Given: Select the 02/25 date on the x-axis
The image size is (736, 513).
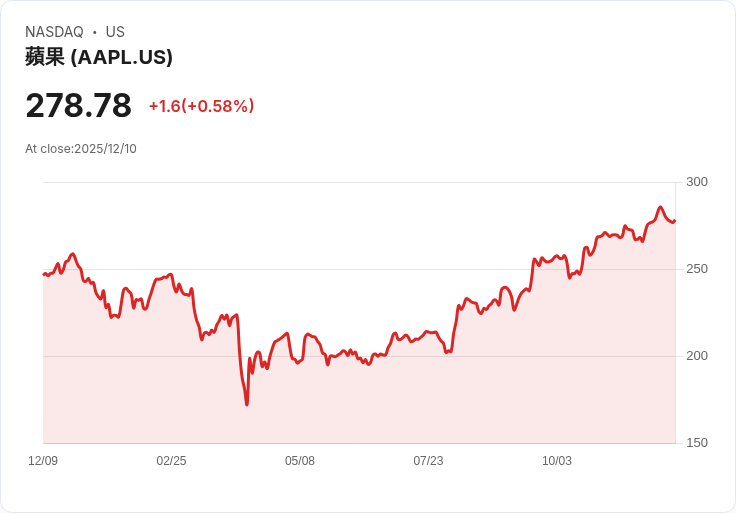Looking at the screenshot, I should click(x=171, y=461).
